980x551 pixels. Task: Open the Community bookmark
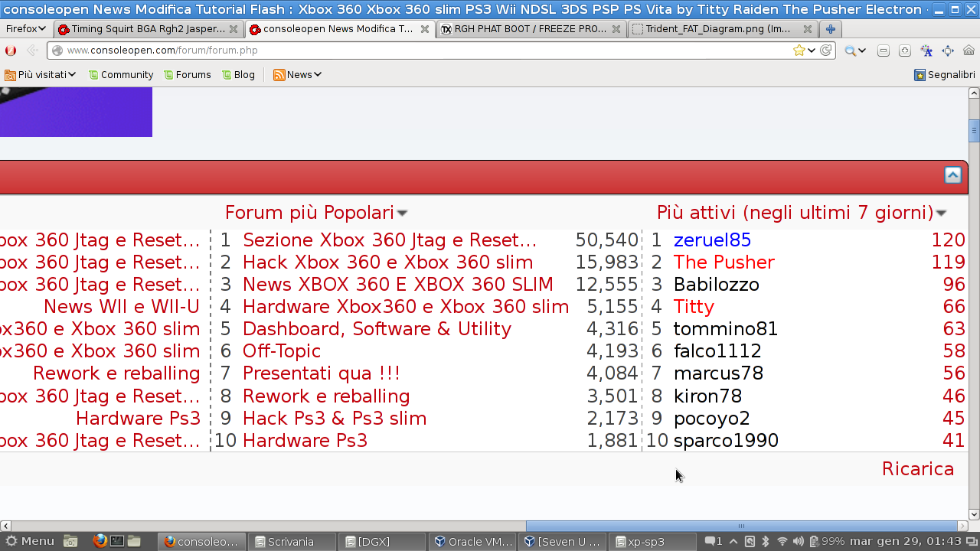coord(121,75)
